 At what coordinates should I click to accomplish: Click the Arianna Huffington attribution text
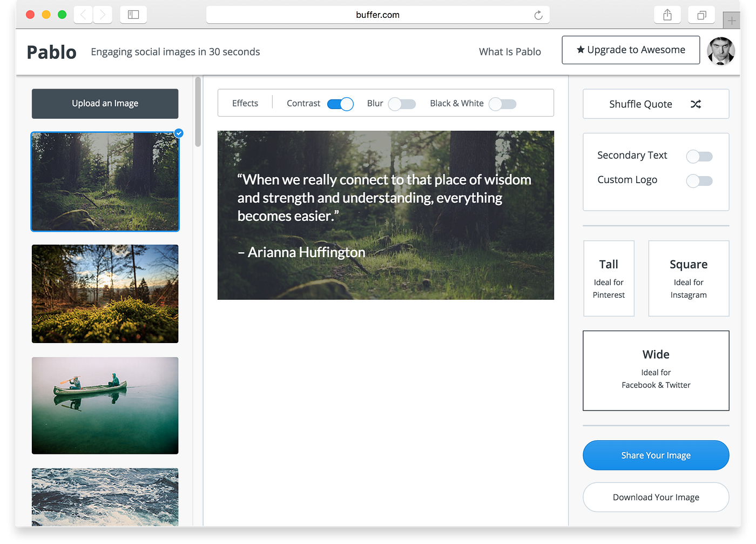(301, 252)
